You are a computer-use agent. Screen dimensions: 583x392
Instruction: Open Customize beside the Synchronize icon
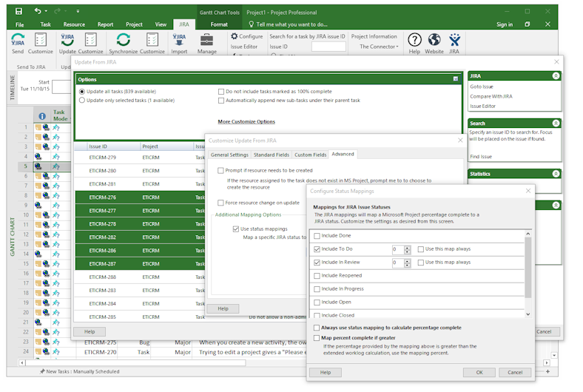[x=152, y=39]
